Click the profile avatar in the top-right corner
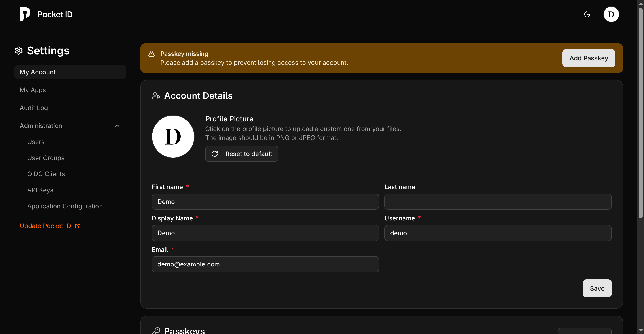 (x=612, y=14)
